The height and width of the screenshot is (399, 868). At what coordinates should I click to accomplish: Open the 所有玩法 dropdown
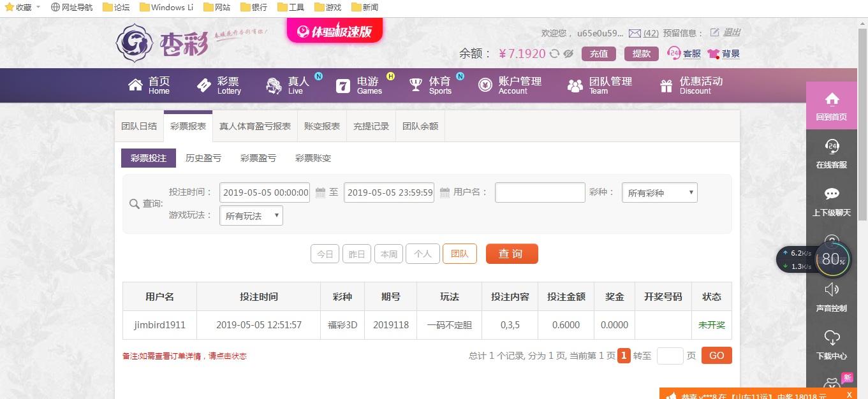click(x=251, y=215)
